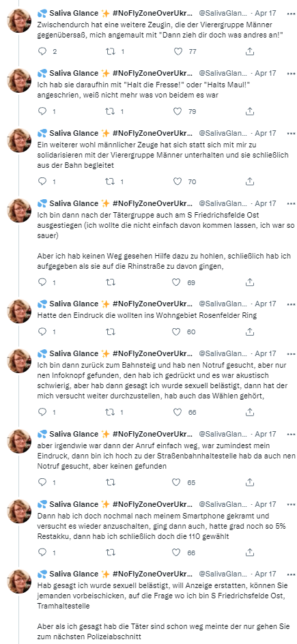This screenshot has width=297, height=644.
Task: Open the more menu on the first tweet
Action: click(x=291, y=13)
